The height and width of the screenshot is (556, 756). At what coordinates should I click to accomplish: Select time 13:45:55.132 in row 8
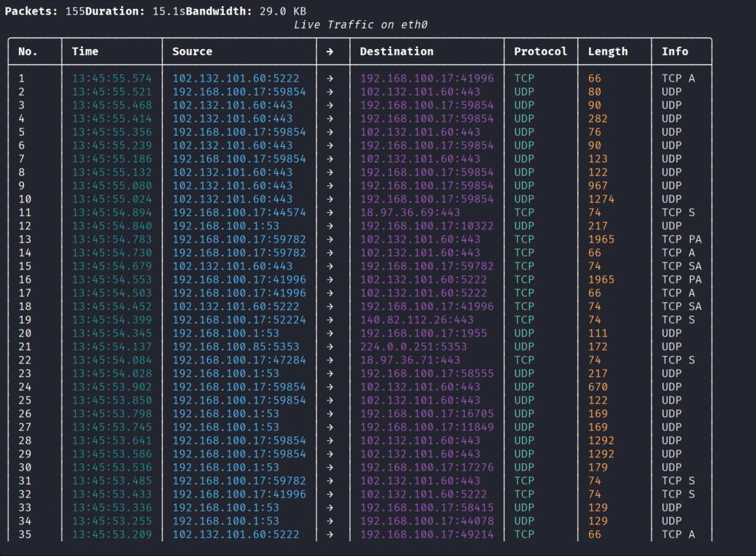coord(112,172)
